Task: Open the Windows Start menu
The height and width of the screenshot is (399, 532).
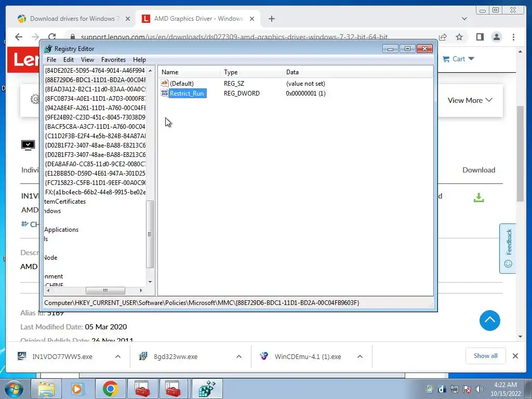Action: click(14, 389)
